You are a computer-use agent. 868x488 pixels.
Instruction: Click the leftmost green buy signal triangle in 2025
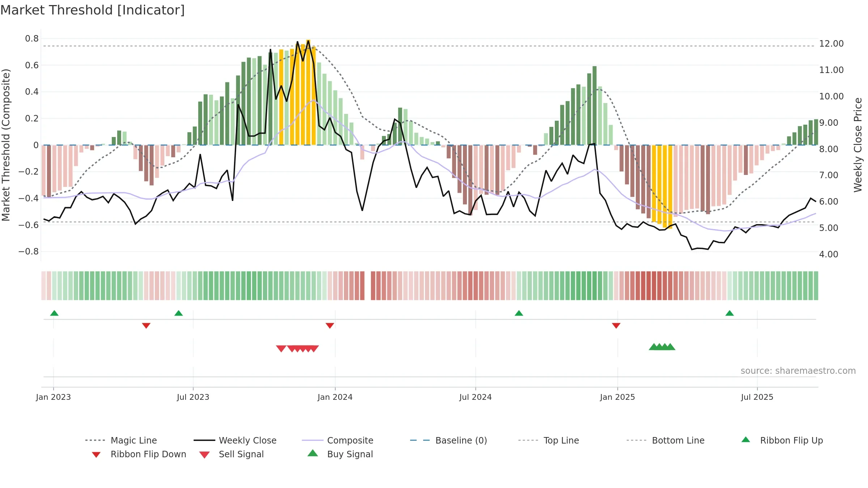[654, 347]
